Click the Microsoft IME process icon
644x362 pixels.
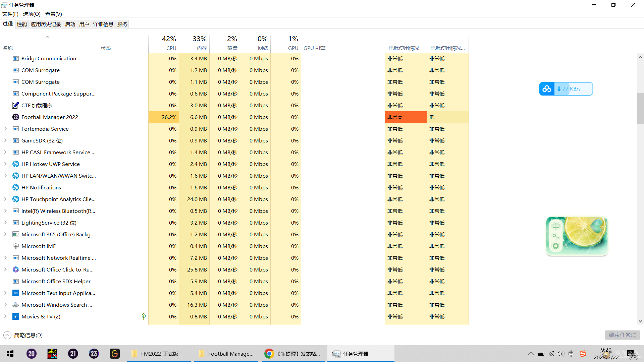tap(16, 246)
